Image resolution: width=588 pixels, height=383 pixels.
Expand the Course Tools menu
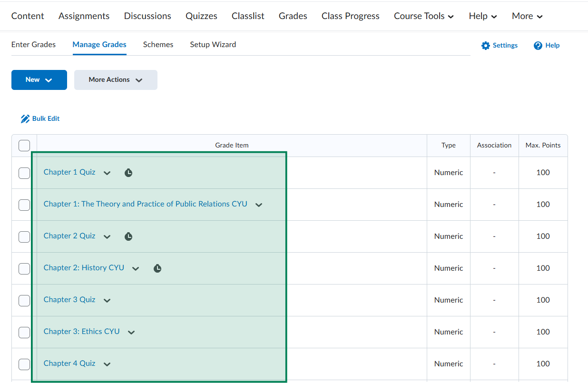[x=423, y=16]
